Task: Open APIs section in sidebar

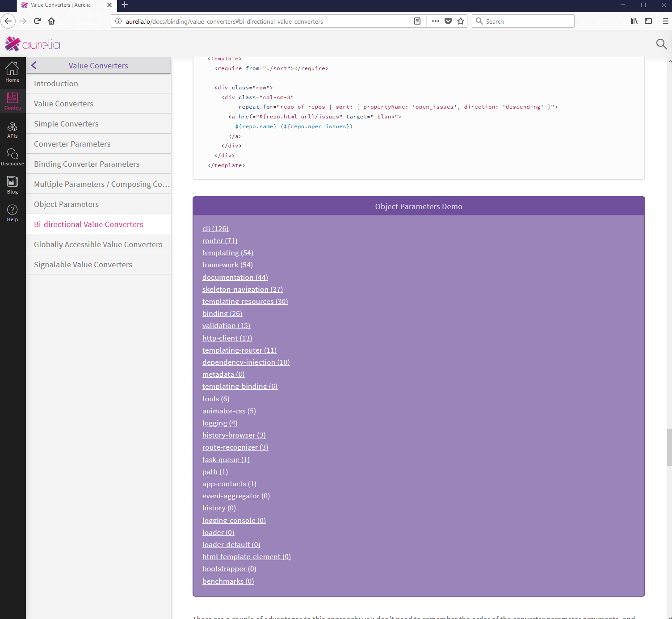Action: pos(13,130)
